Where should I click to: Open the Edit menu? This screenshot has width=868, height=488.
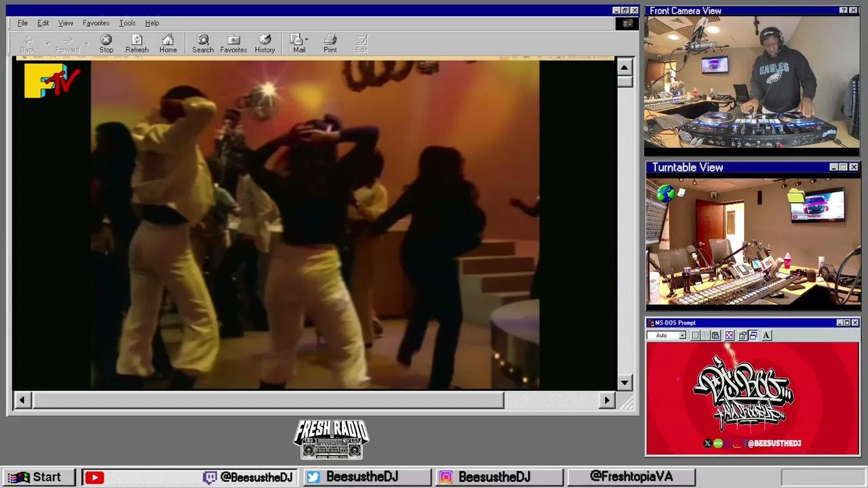43,23
